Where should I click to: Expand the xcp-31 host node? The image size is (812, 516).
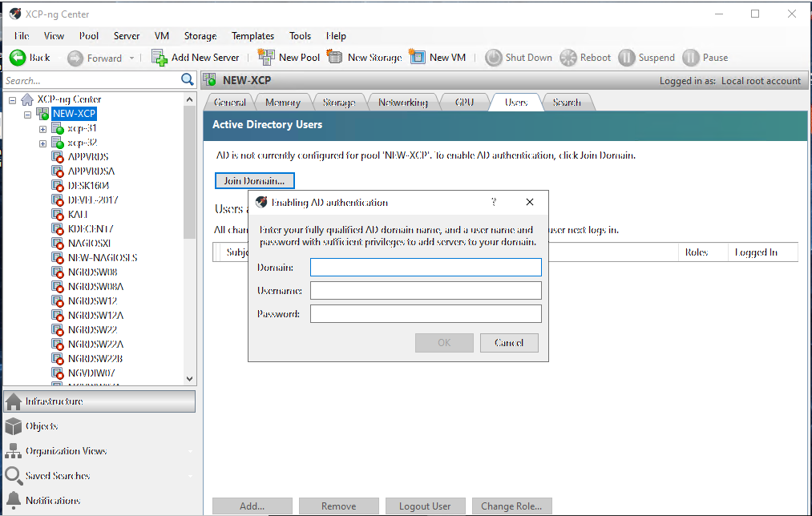point(43,128)
